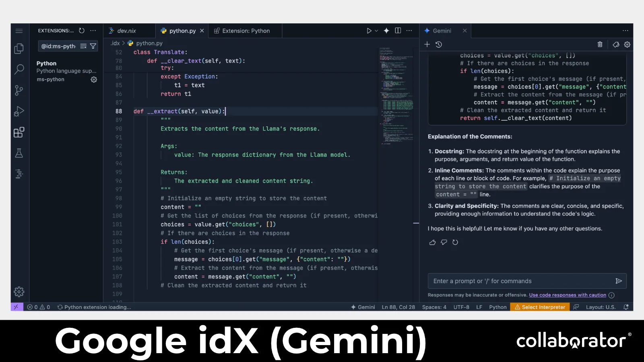Click the status bar icon after Select Interpreter

576,307
